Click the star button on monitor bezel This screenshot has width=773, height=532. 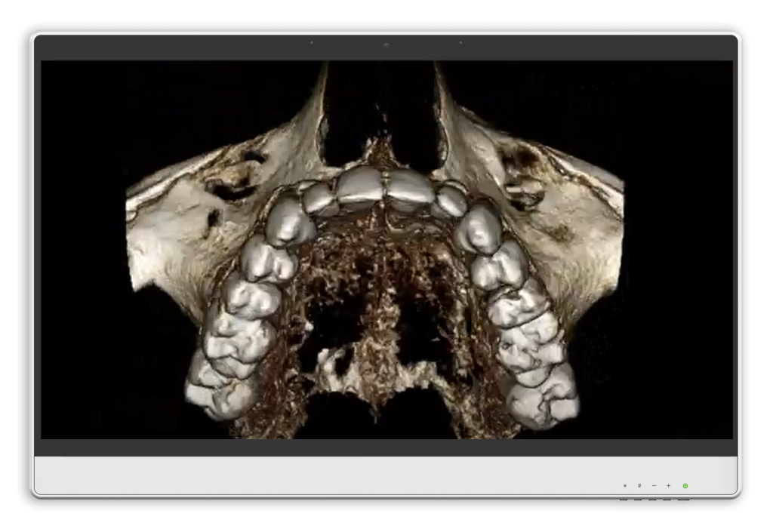[625, 486]
